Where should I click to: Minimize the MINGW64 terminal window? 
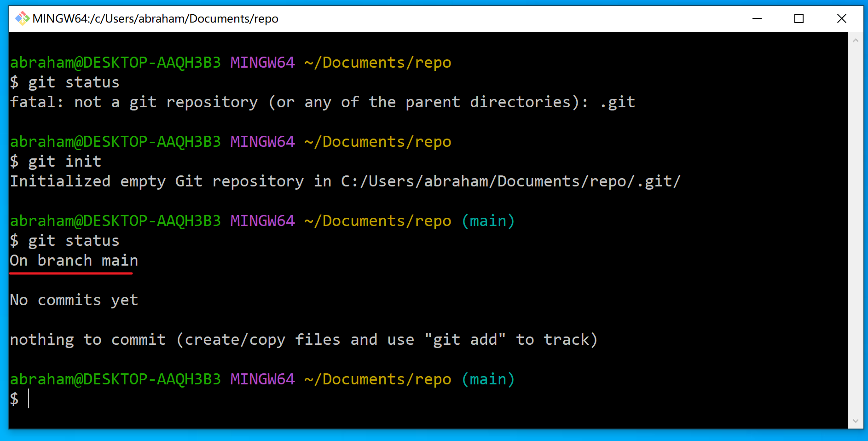(x=757, y=18)
